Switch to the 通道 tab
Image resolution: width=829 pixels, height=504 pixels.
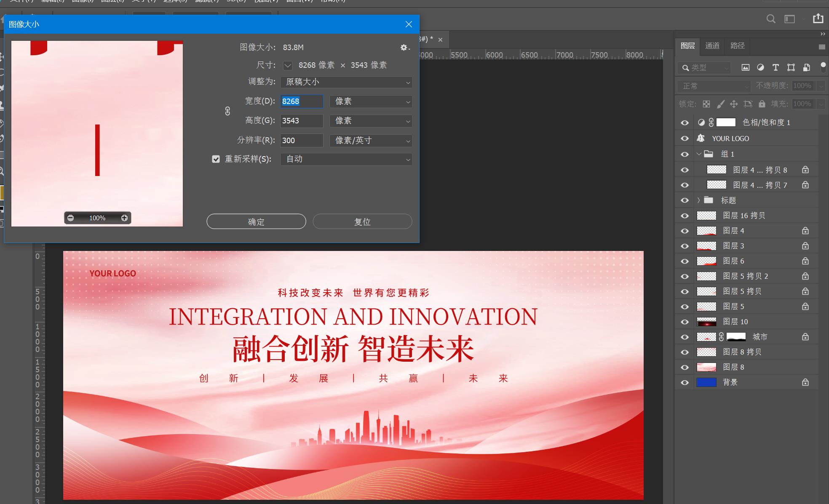[712, 45]
